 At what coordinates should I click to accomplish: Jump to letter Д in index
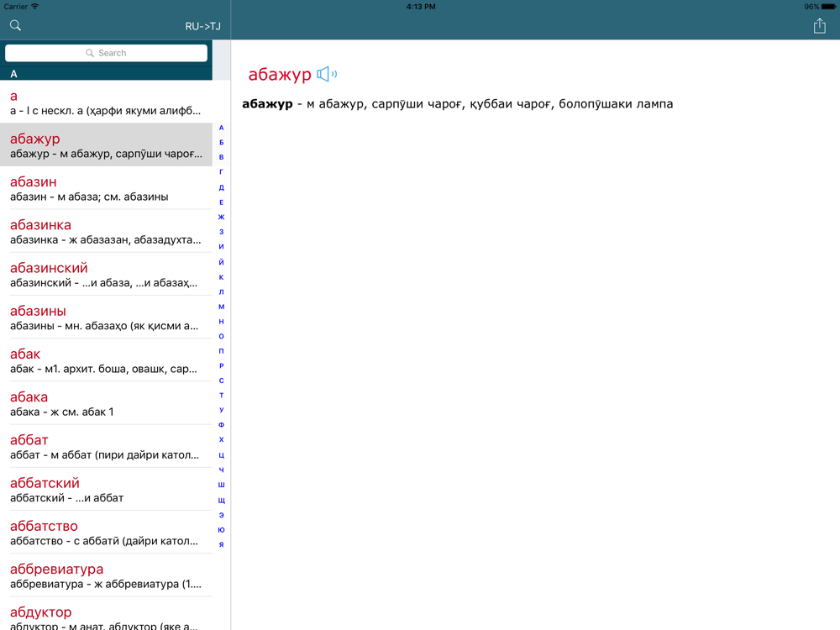(x=221, y=187)
